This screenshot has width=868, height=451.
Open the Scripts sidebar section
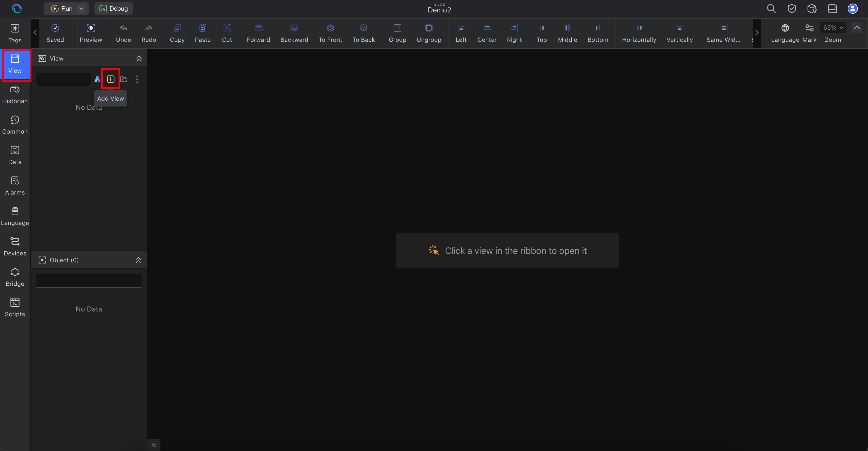click(x=15, y=307)
